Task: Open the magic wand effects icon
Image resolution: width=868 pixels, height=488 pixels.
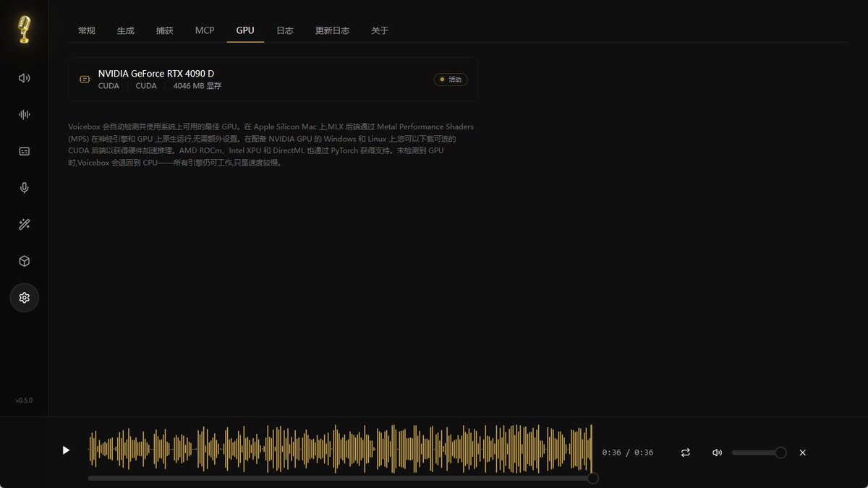Action: pyautogui.click(x=25, y=225)
